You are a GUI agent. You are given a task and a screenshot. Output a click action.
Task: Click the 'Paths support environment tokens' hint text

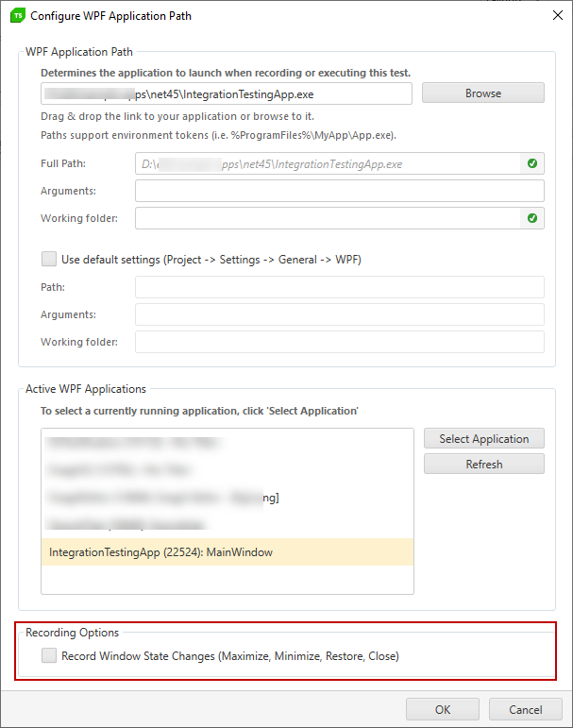pos(218,135)
